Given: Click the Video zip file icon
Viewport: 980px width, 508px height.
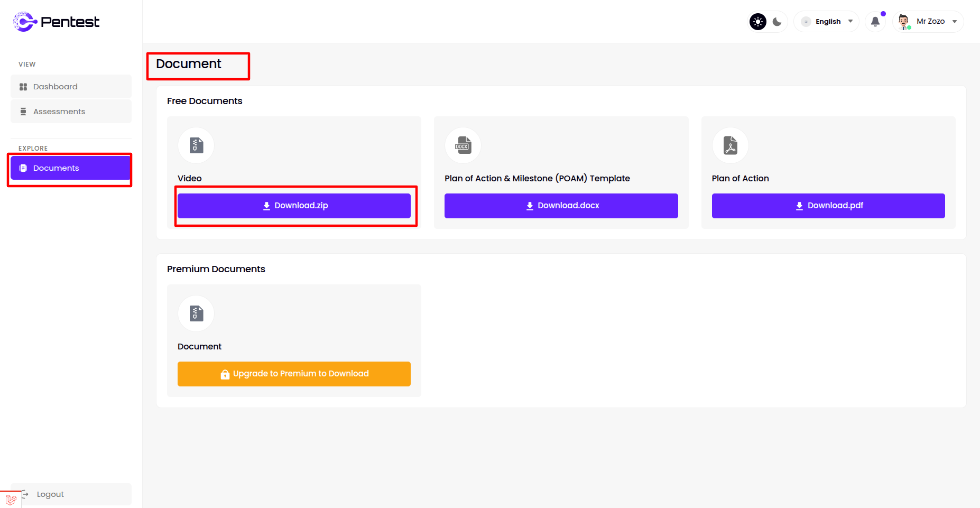Looking at the screenshot, I should [x=196, y=145].
